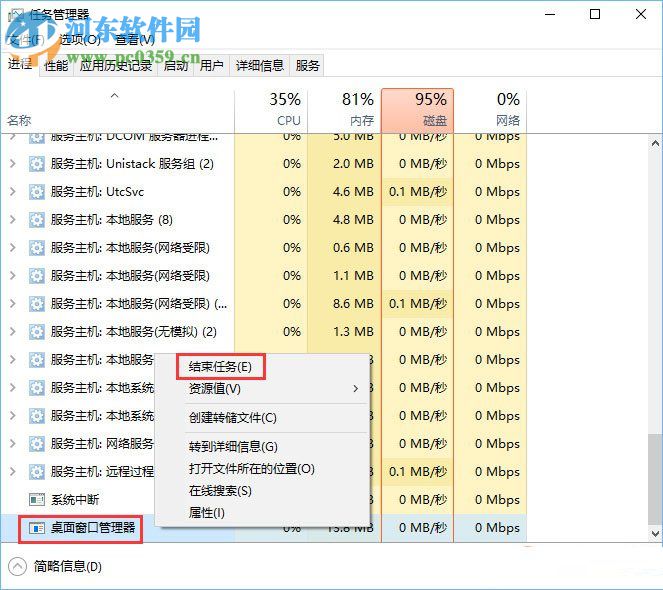Click gear icon of 本地服务(网络受限) 8.6 MB row

pyautogui.click(x=37, y=304)
